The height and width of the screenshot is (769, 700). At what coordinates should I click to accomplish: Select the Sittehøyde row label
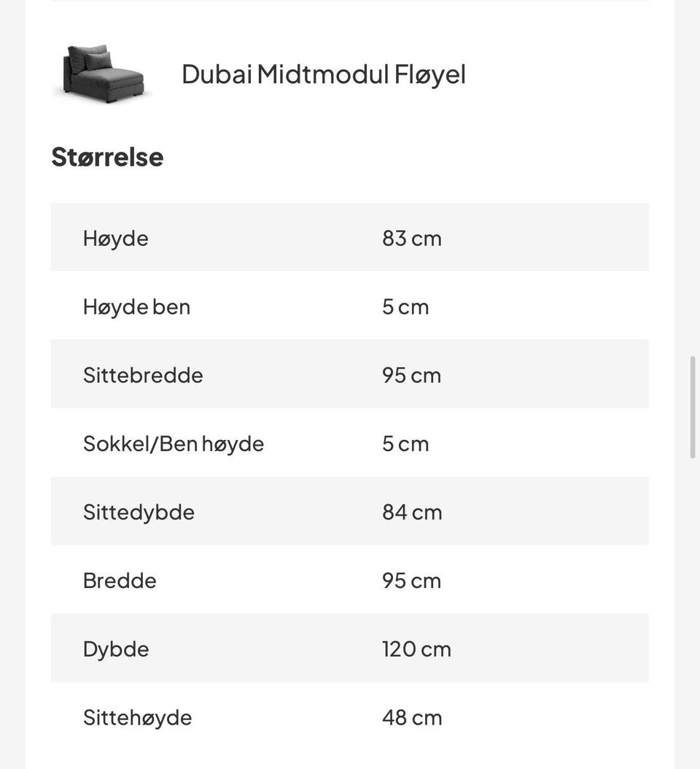click(x=138, y=718)
